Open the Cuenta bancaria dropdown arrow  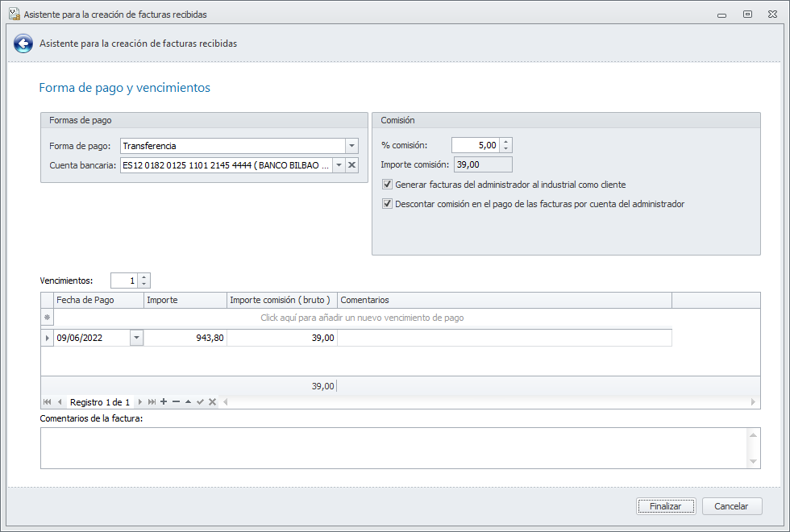(339, 165)
